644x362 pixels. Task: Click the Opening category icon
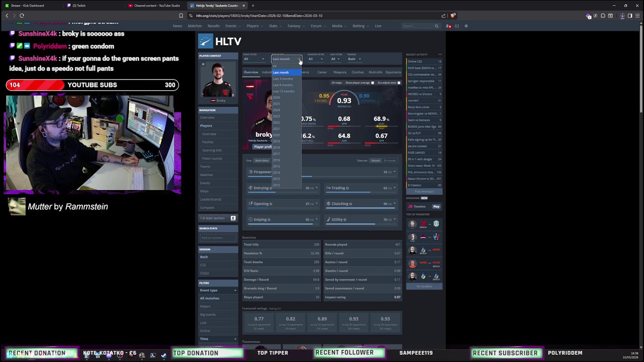pyautogui.click(x=251, y=204)
